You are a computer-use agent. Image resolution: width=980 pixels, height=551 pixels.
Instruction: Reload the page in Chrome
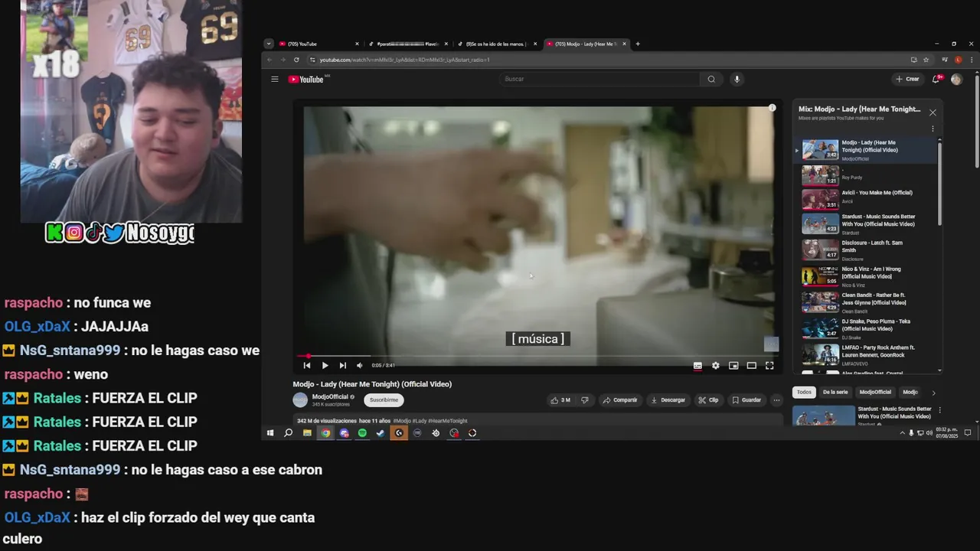pos(296,60)
